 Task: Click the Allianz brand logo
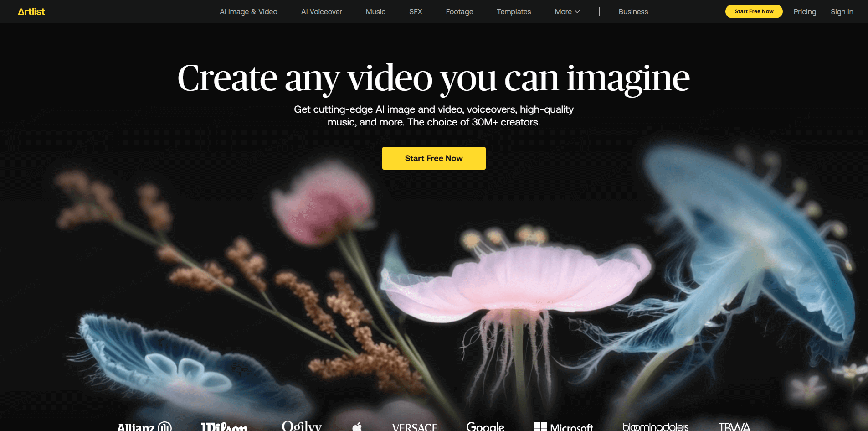coord(144,427)
